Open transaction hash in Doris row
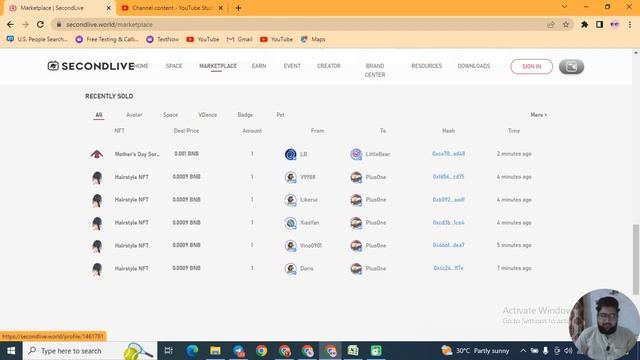 tap(448, 268)
